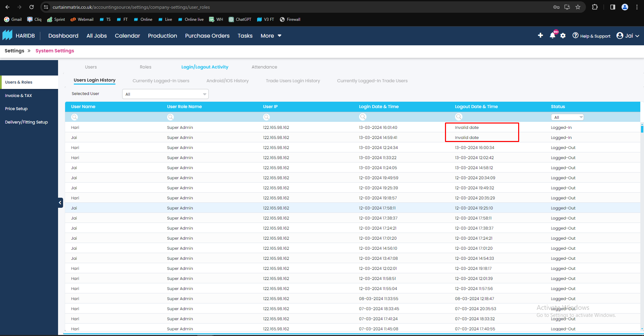This screenshot has width=644, height=336.
Task: Collapse the left sidebar panel arrow
Action: [60, 202]
